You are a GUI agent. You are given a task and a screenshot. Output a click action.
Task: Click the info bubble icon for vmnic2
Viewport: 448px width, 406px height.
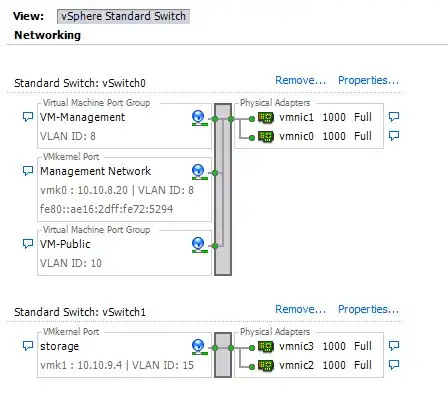click(394, 365)
